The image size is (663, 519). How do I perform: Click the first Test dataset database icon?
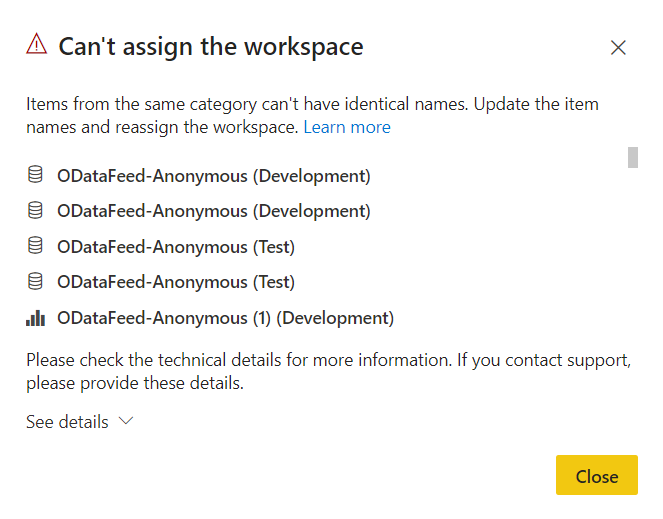tap(36, 246)
